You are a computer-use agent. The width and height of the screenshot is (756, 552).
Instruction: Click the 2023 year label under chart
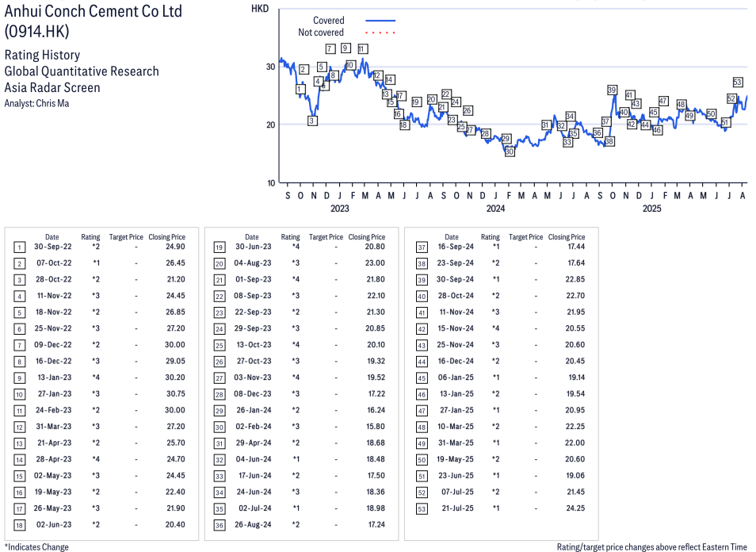pyautogui.click(x=339, y=209)
